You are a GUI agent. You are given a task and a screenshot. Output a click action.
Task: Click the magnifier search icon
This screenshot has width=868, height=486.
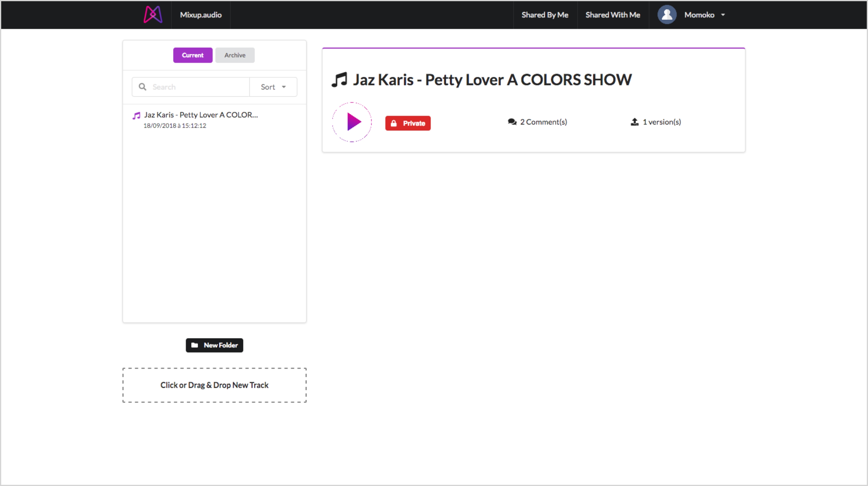(x=143, y=87)
